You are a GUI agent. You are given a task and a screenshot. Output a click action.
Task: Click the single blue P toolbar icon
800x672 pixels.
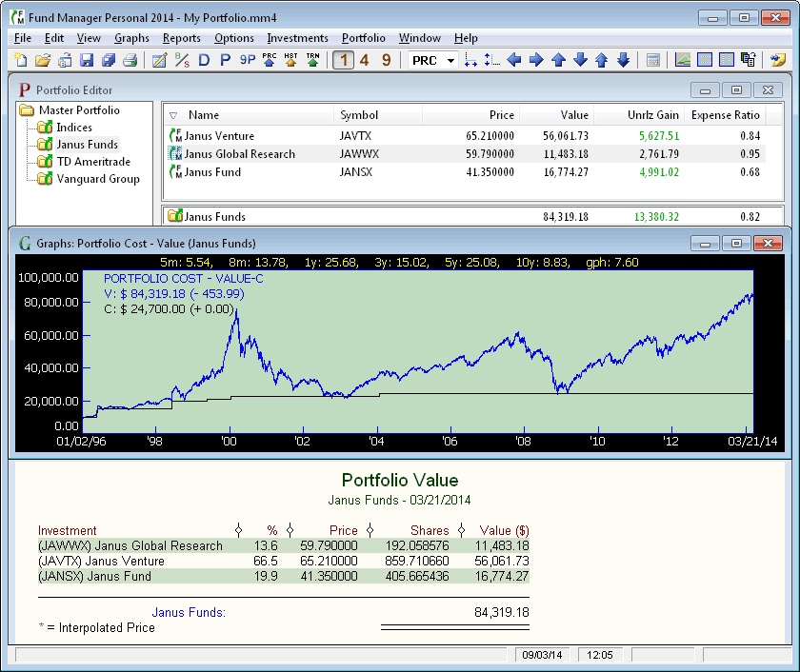[x=225, y=60]
